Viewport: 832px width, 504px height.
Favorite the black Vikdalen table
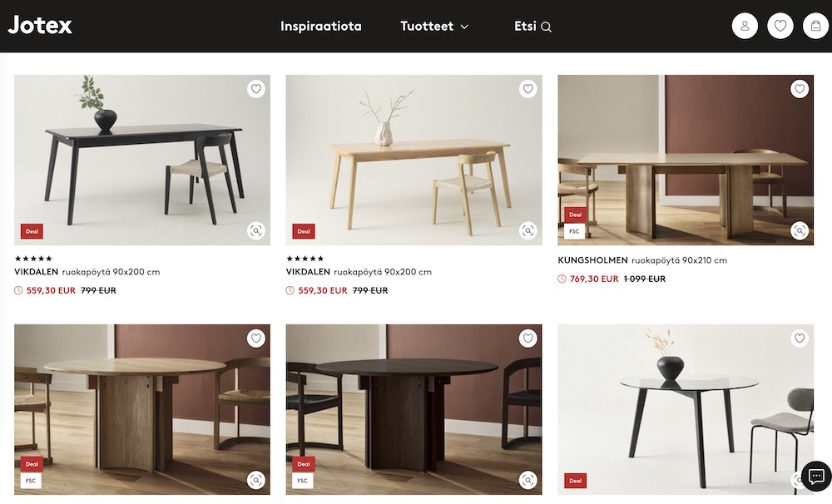click(x=255, y=89)
